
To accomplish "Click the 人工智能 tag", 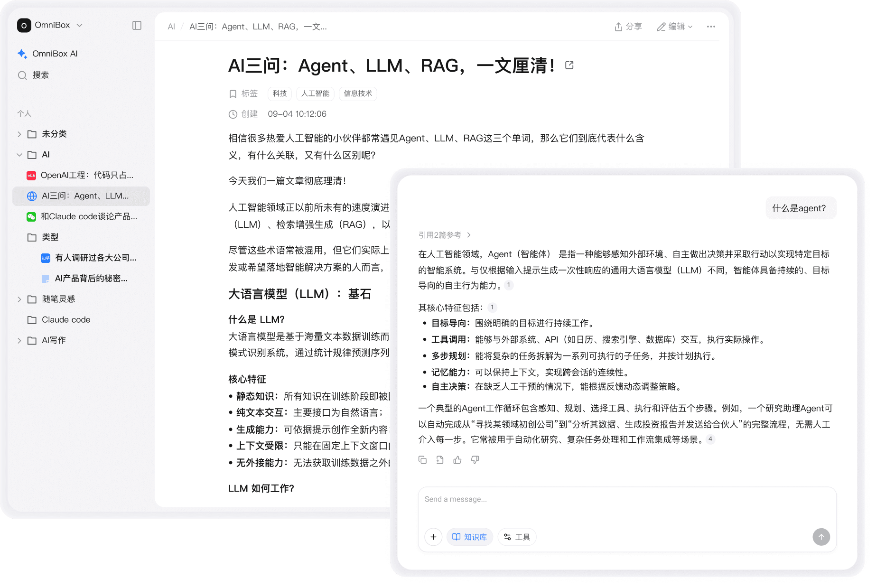I will click(x=315, y=94).
